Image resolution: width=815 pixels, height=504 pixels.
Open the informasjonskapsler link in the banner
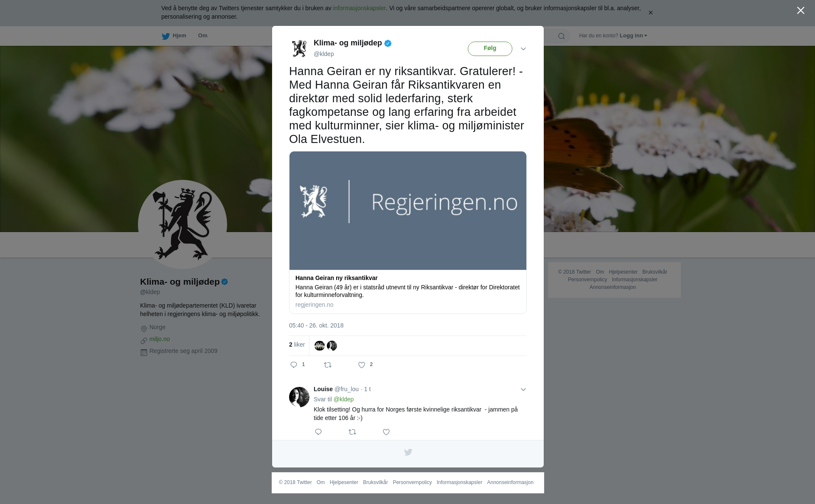[x=359, y=8]
